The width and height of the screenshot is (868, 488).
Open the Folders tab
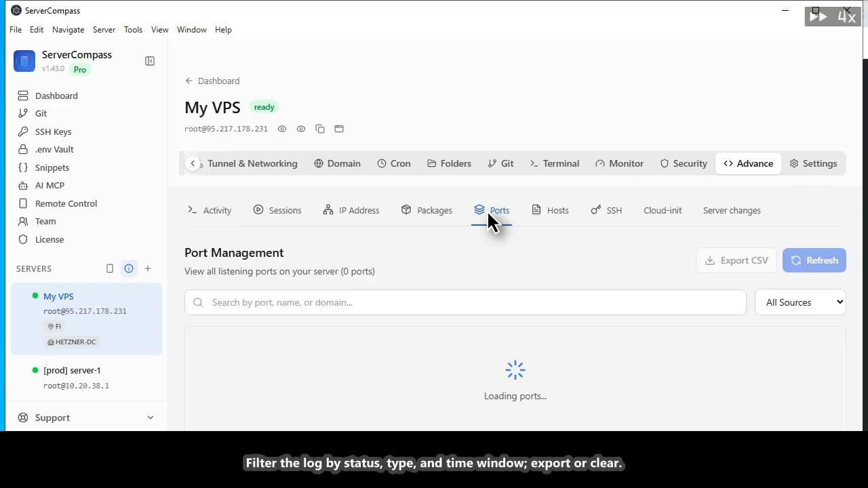point(449,163)
